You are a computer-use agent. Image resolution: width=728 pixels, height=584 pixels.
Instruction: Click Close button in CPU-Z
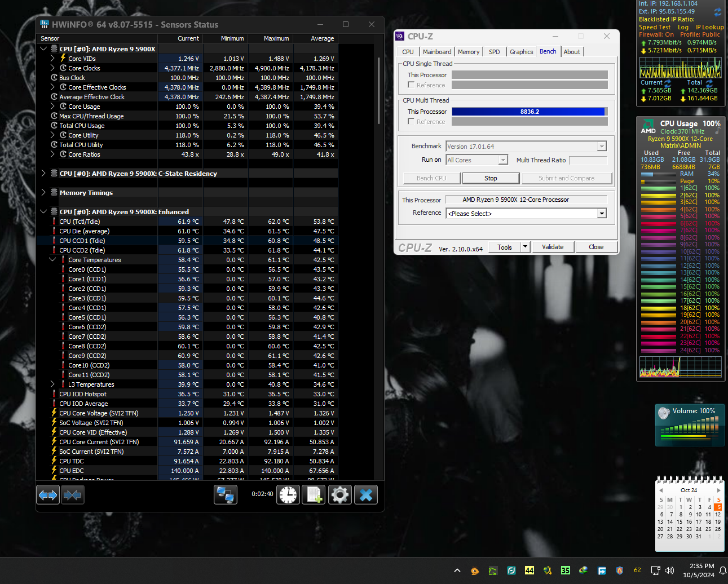[x=596, y=247]
